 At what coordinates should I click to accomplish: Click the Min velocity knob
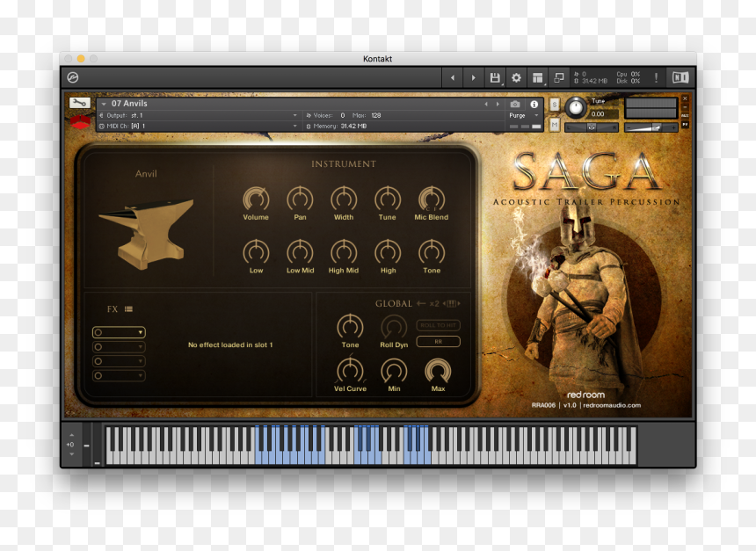(x=394, y=371)
